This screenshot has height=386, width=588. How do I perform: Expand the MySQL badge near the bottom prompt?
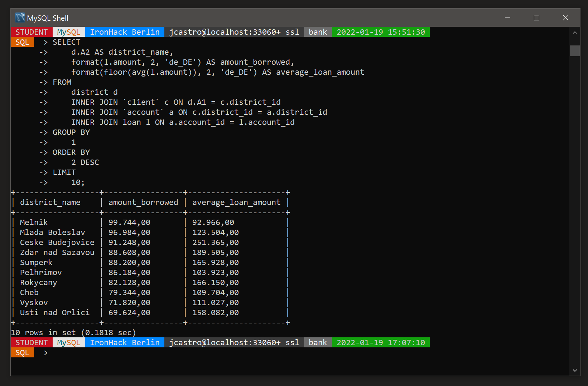(x=68, y=342)
